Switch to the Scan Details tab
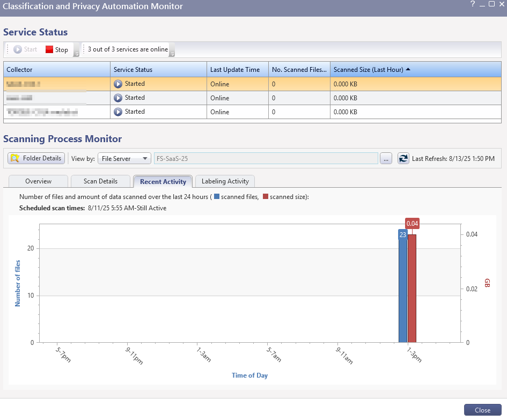 [x=100, y=181]
